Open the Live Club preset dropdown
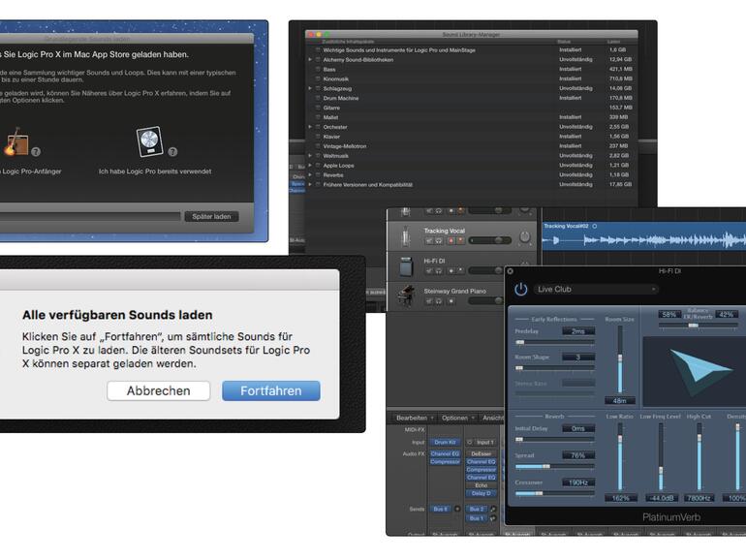 coord(597,290)
